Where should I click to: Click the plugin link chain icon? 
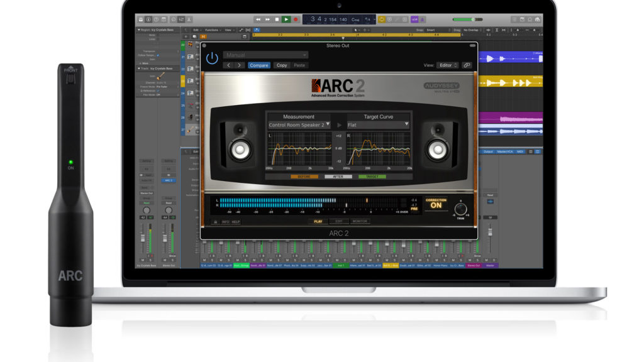467,65
